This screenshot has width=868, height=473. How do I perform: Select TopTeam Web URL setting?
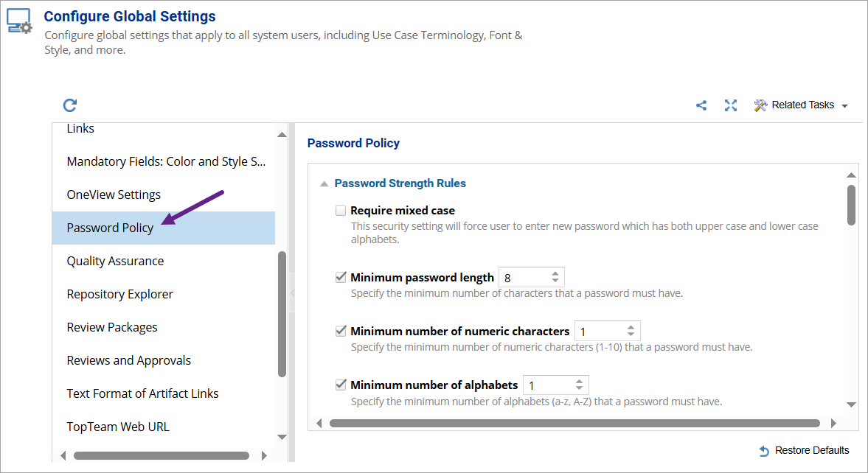pos(118,427)
